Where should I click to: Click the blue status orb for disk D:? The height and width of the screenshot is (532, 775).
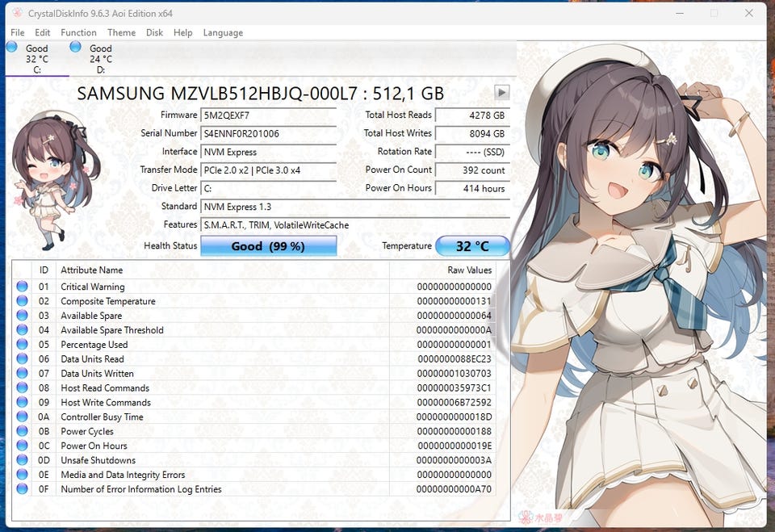pyautogui.click(x=76, y=47)
